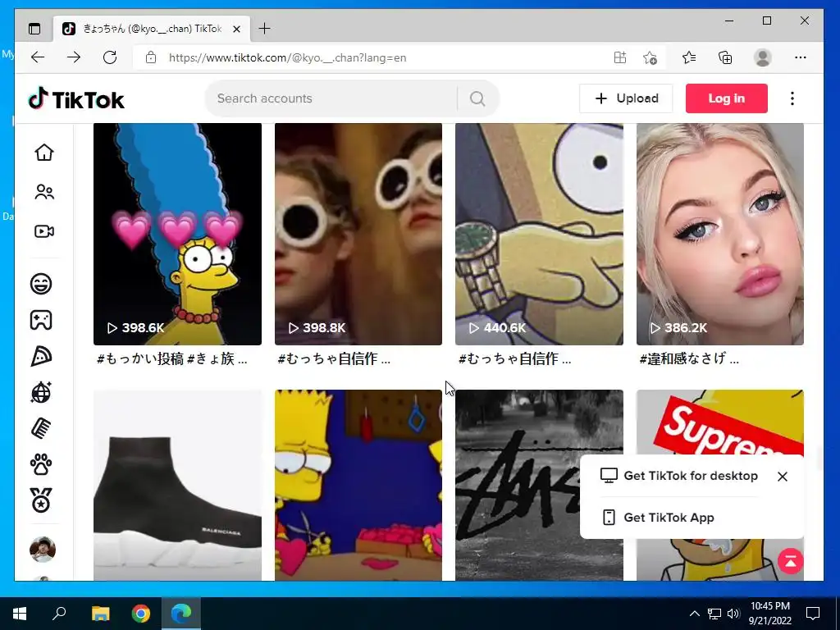Click caption #むっちゃ自信作 under sunglasses video
This screenshot has height=630, width=840.
328,359
